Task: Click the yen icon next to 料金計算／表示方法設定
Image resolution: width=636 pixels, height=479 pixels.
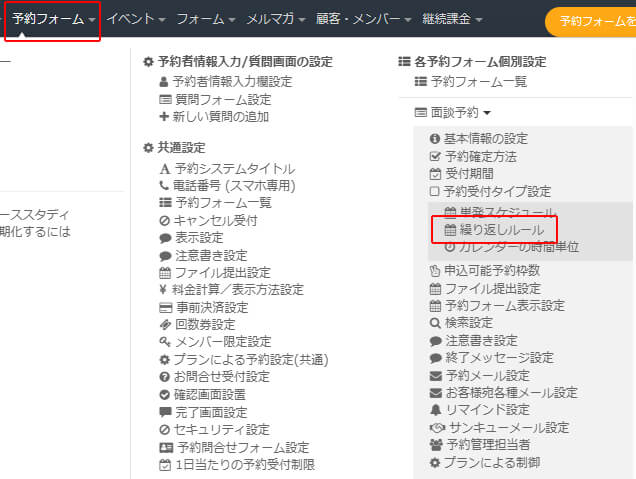Action: click(x=165, y=290)
